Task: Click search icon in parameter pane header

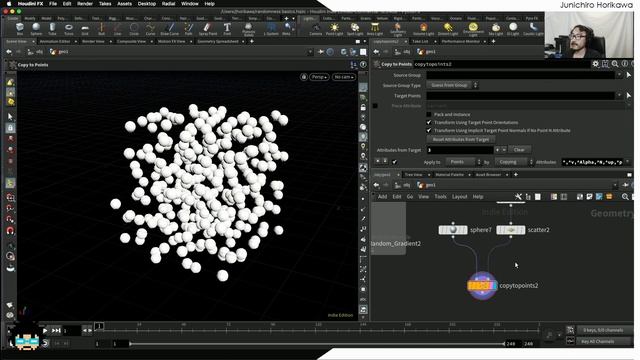Action: tap(615, 64)
